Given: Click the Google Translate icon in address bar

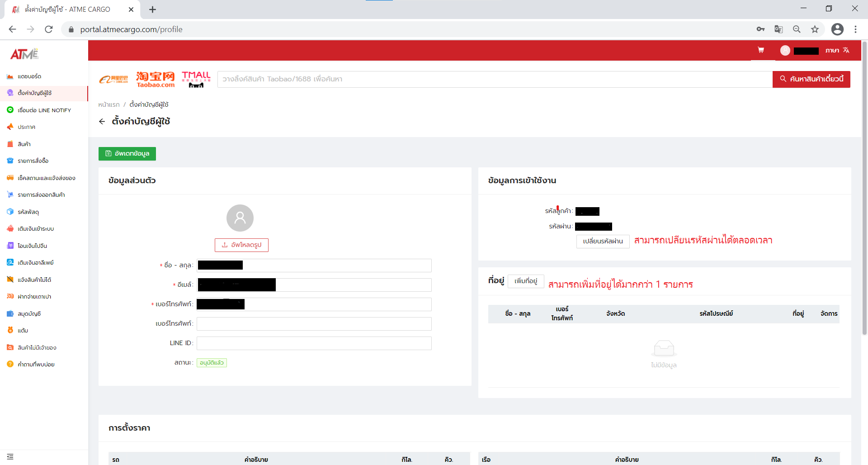Looking at the screenshot, I should [x=778, y=29].
